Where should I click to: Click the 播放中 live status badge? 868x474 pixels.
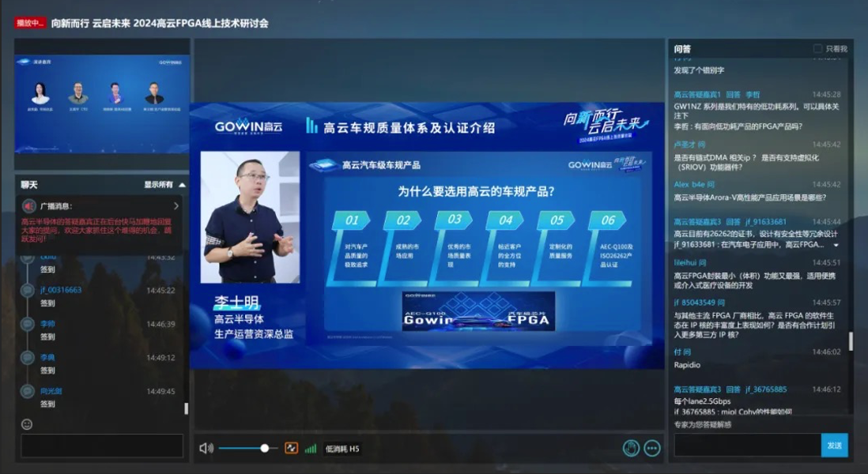point(30,23)
